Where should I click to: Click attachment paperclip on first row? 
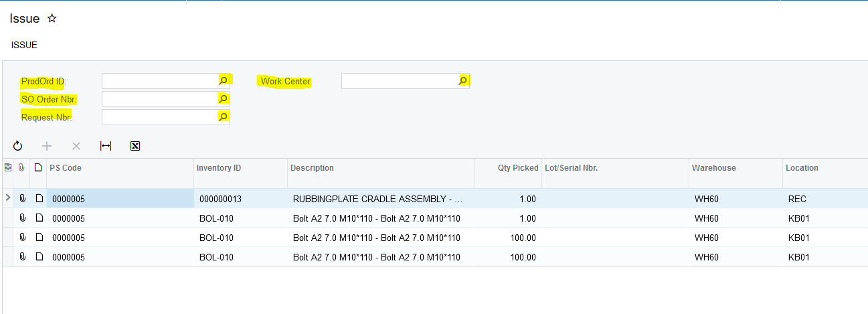[x=23, y=199]
